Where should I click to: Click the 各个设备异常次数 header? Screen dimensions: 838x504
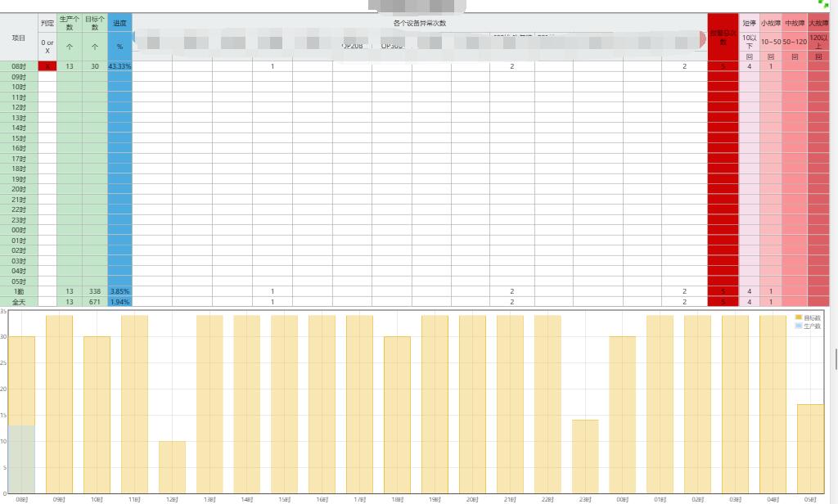coord(420,23)
